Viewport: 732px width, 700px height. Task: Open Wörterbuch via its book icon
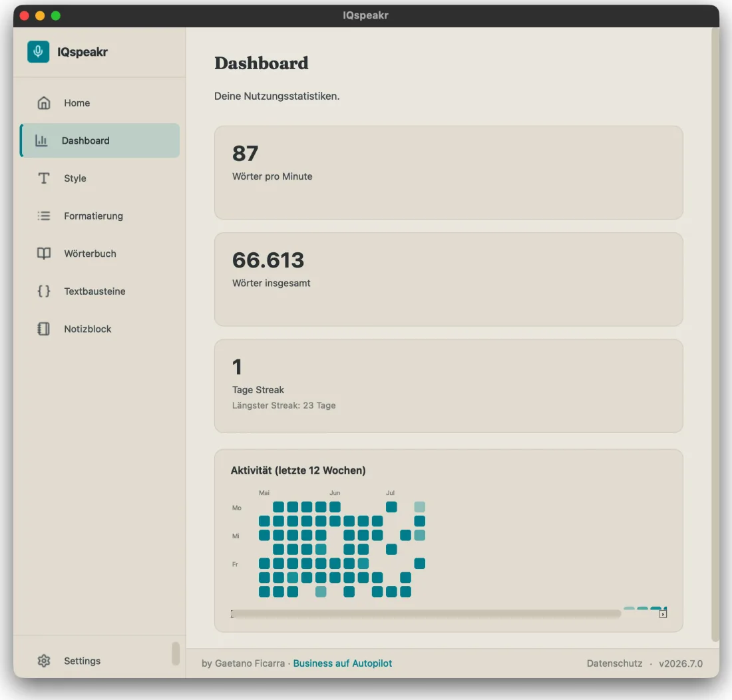point(44,254)
